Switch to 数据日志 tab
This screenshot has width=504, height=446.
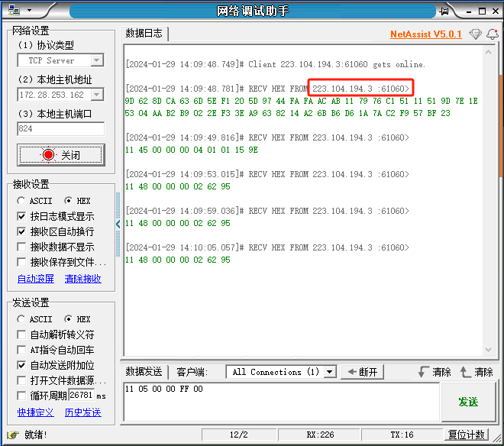click(144, 33)
